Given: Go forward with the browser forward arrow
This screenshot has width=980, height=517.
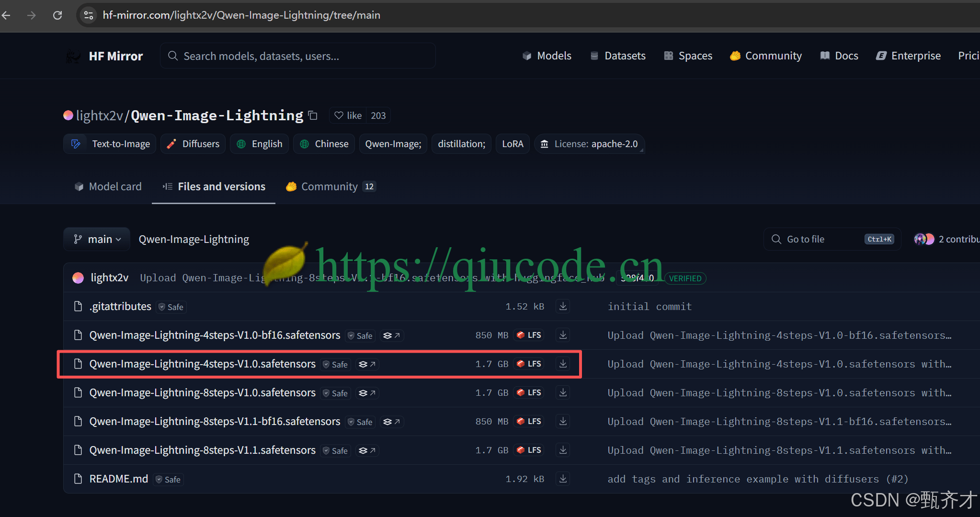Looking at the screenshot, I should [32, 15].
